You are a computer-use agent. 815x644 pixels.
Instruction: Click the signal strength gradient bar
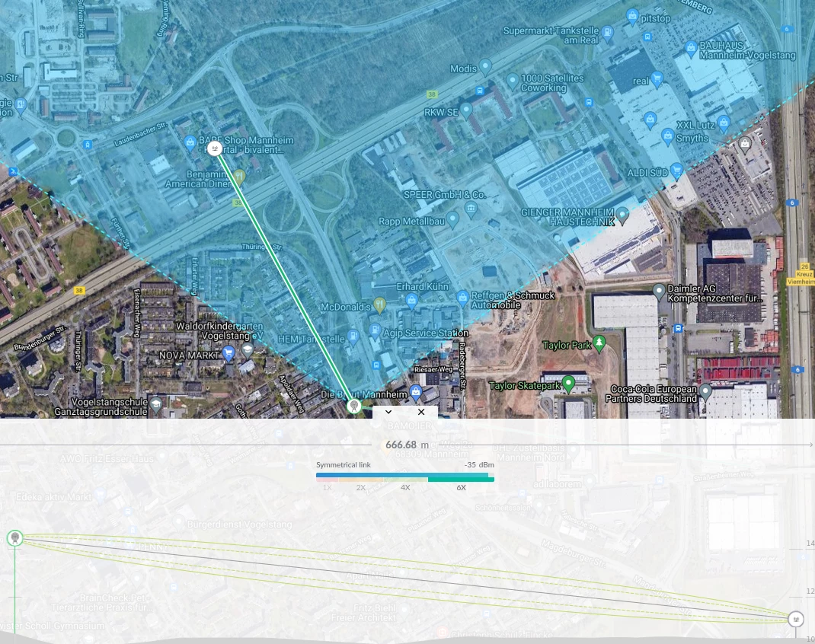[405, 475]
